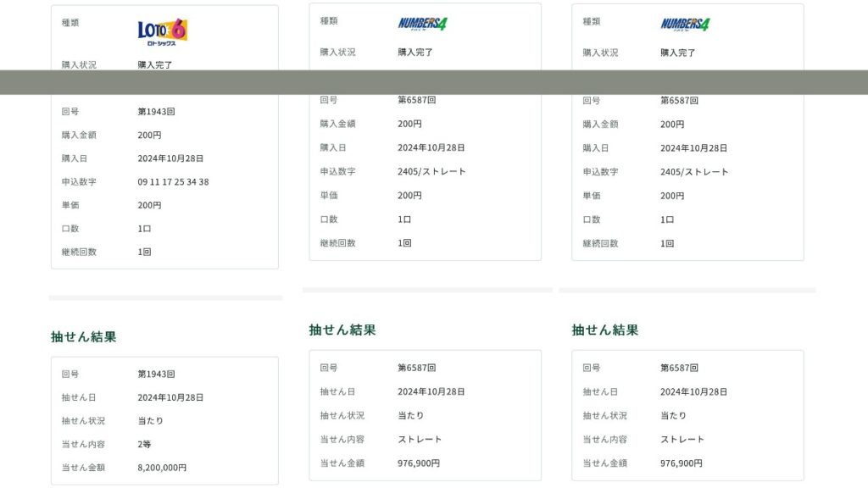Click the NUMBERS4 logo in the rightmost card
The image size is (868, 488).
[x=686, y=24]
